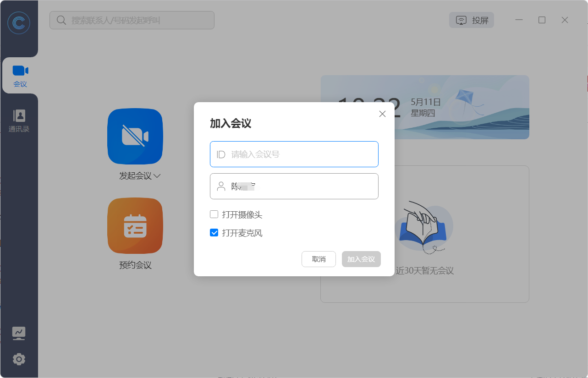Expand the 发起会议 dropdown arrow
Image resolution: width=588 pixels, height=378 pixels.
click(157, 176)
